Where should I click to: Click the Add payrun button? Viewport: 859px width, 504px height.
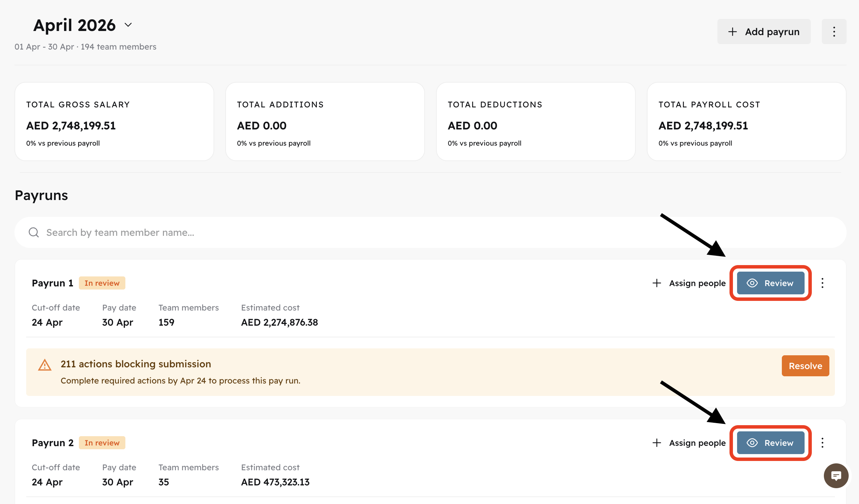[764, 32]
